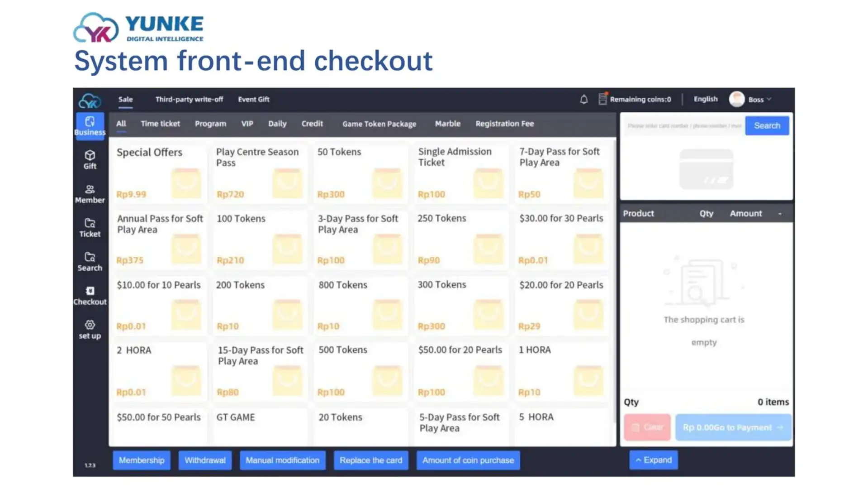Screen dimensions: 868x489
Task: Open the Gift section in sidebar
Action: (90, 160)
